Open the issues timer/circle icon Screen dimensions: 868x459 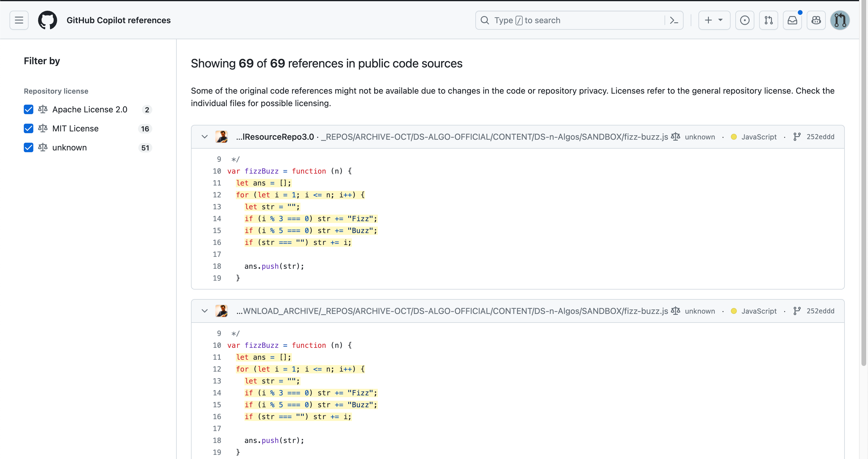click(x=745, y=20)
